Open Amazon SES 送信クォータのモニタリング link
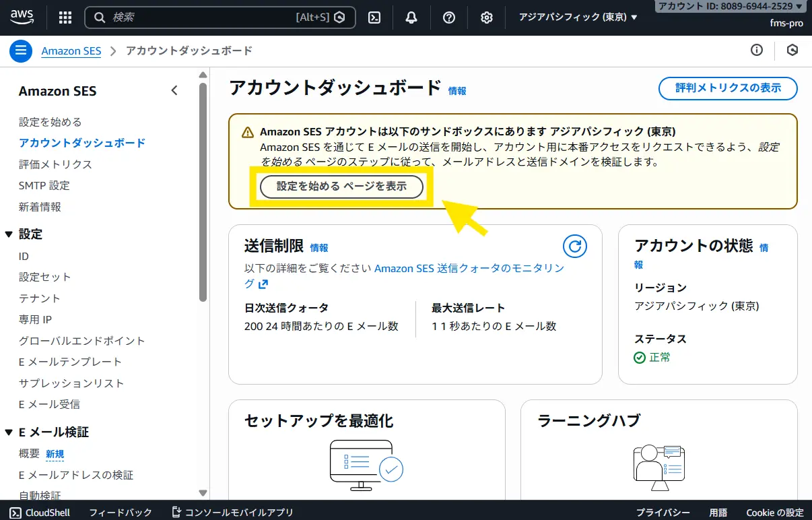The width and height of the screenshot is (812, 520). click(x=469, y=268)
